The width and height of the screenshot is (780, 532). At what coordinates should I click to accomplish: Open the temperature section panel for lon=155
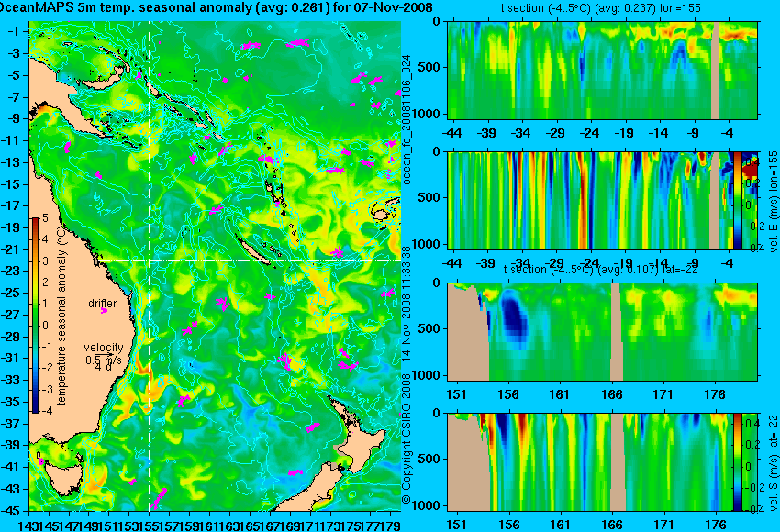(602, 70)
